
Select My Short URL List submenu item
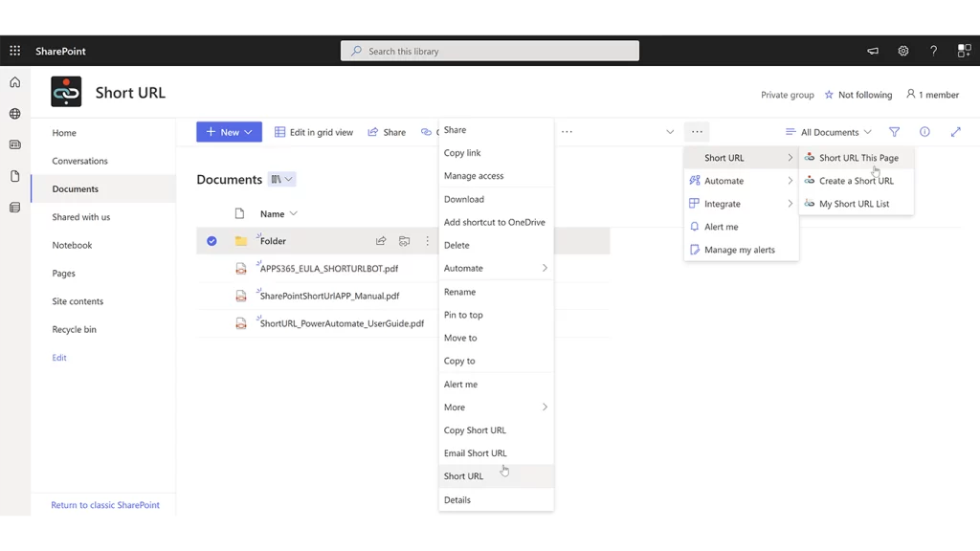coord(857,204)
